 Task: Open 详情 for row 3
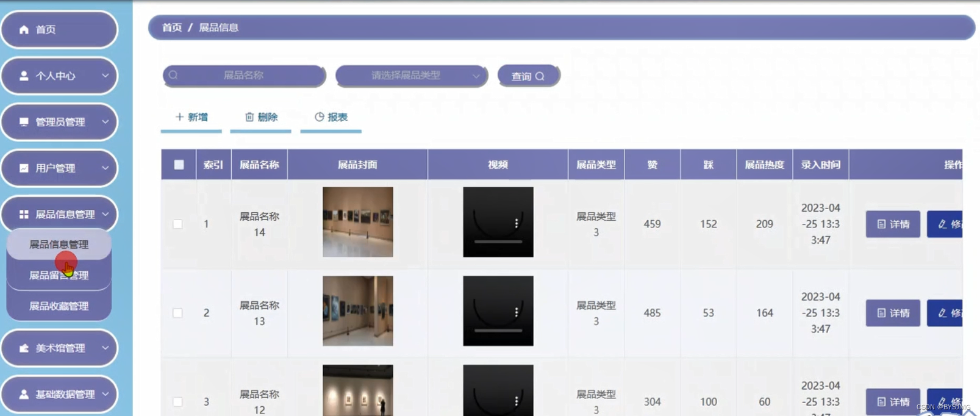(x=893, y=401)
